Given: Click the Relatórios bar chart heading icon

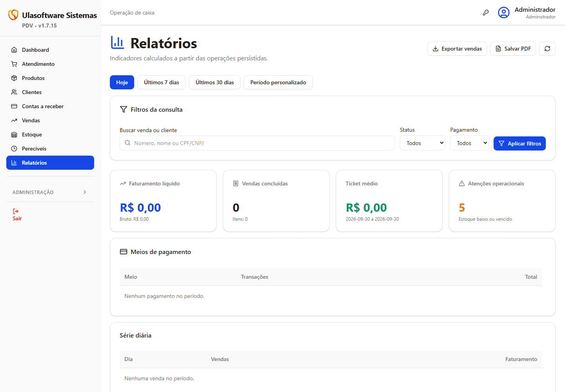Looking at the screenshot, I should click(x=118, y=43).
